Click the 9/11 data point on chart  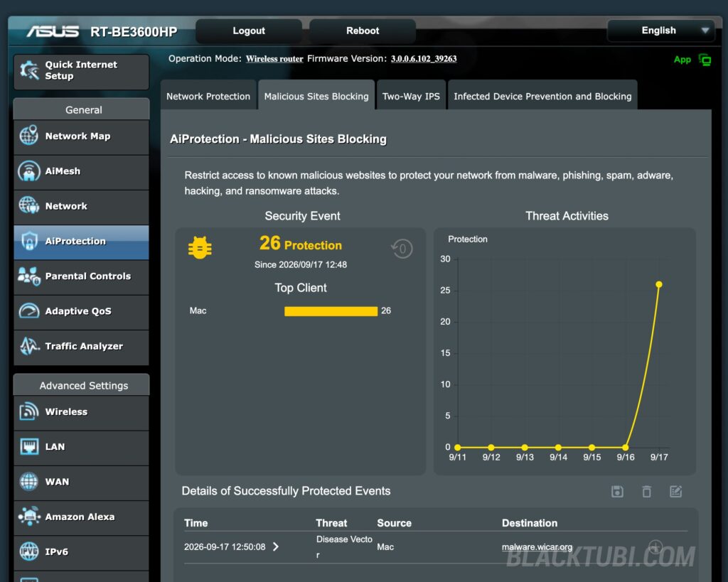[457, 448]
